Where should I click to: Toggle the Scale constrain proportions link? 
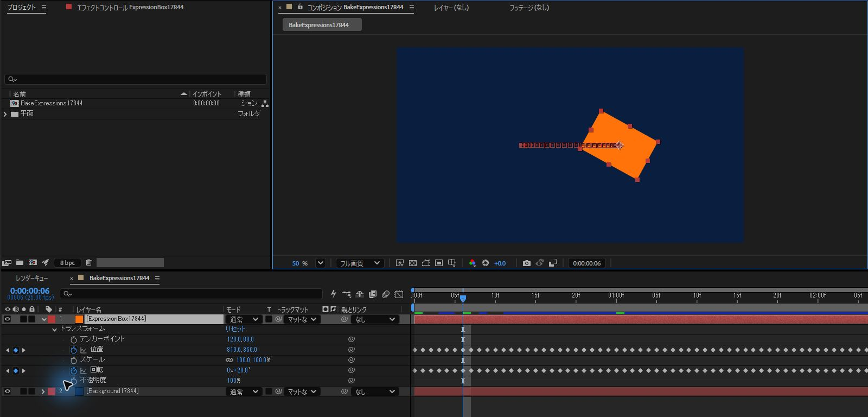229,360
